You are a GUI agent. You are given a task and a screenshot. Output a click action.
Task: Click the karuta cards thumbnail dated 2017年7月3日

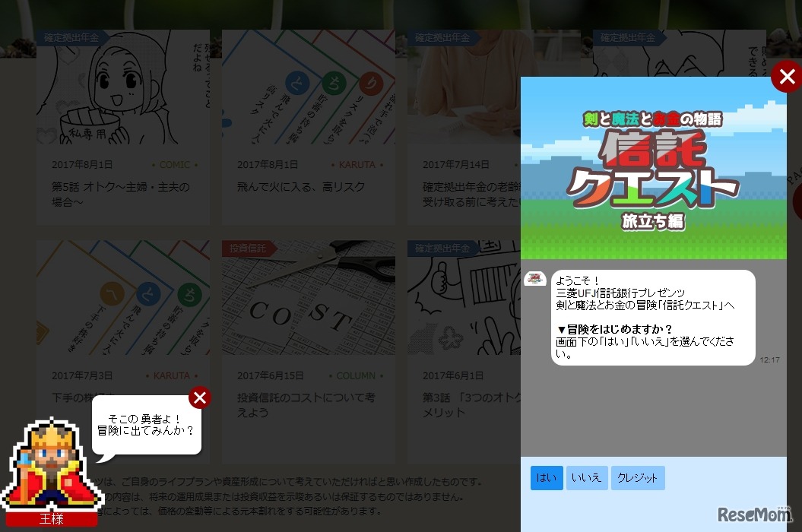click(x=123, y=296)
